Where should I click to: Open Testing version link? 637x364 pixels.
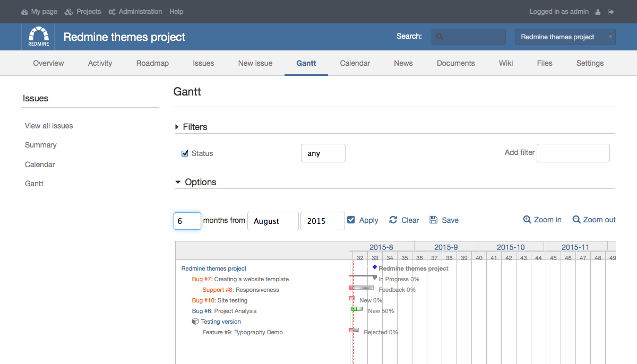[x=221, y=322]
